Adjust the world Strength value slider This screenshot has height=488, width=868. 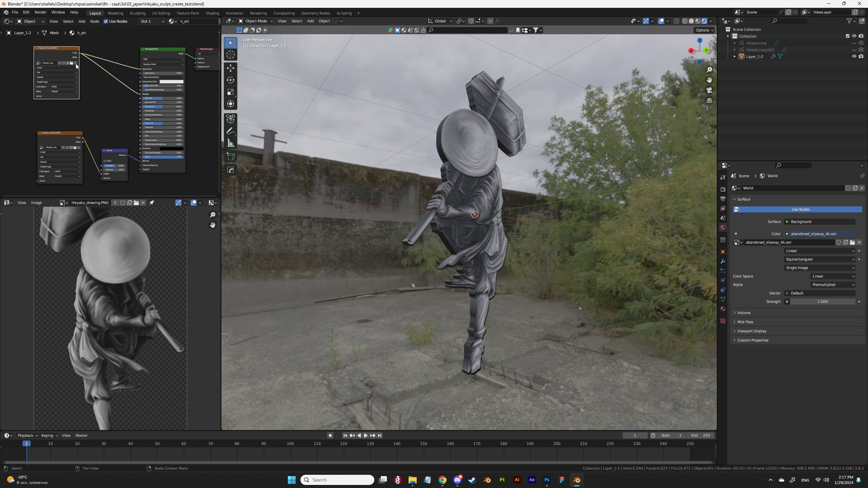(x=822, y=302)
